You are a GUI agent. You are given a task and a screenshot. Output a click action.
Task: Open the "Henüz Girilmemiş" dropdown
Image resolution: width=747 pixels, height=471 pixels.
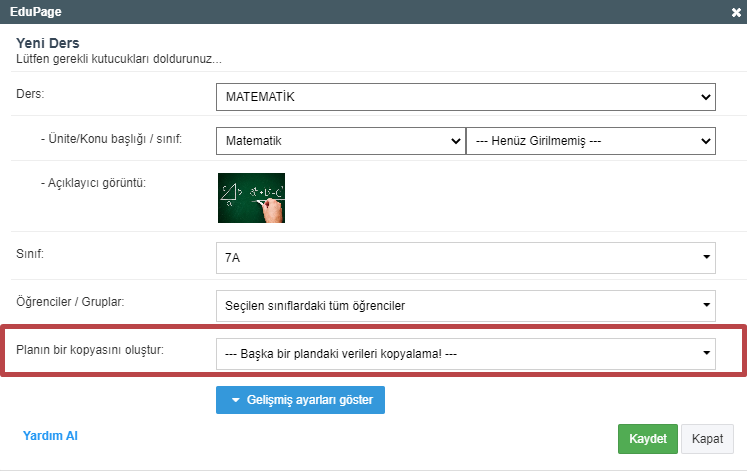pyautogui.click(x=591, y=141)
